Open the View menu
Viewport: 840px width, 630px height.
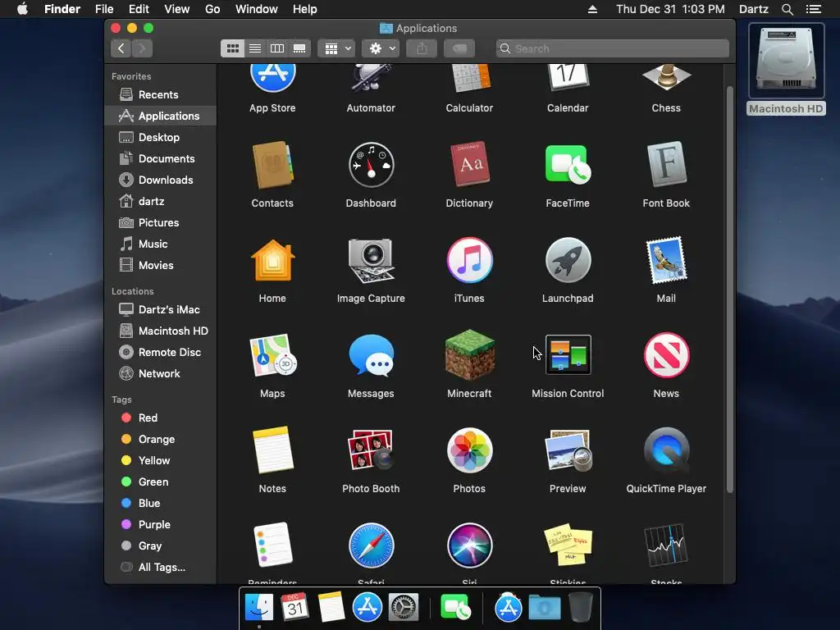point(177,9)
